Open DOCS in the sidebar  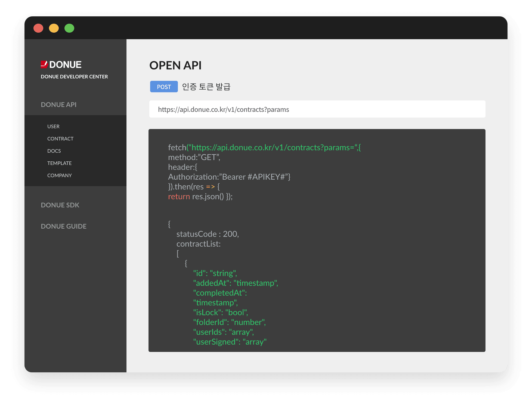coord(54,151)
